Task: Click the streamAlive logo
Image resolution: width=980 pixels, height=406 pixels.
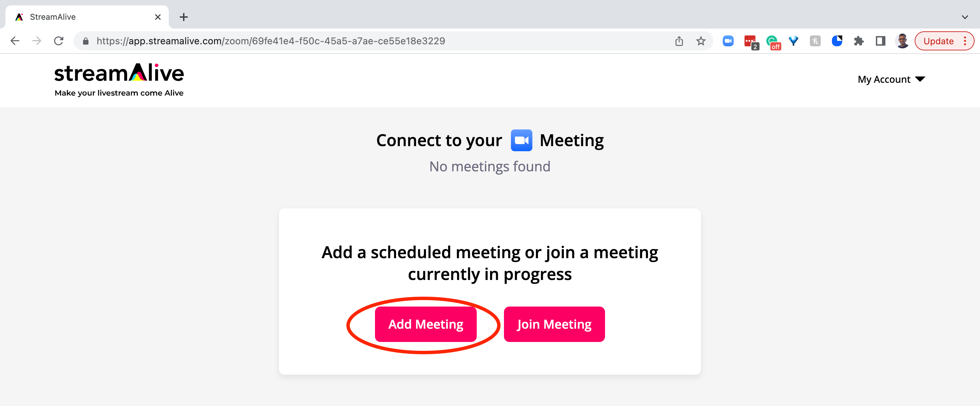Action: click(x=119, y=80)
